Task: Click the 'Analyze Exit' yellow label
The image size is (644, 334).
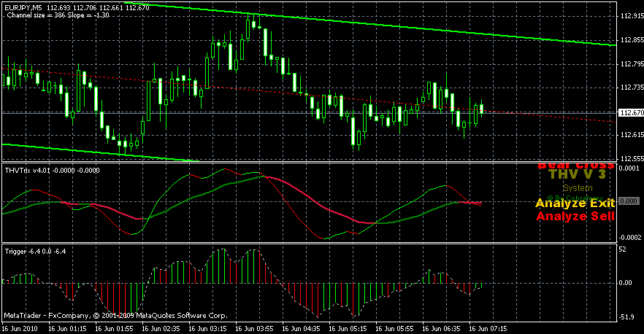Action: click(575, 203)
